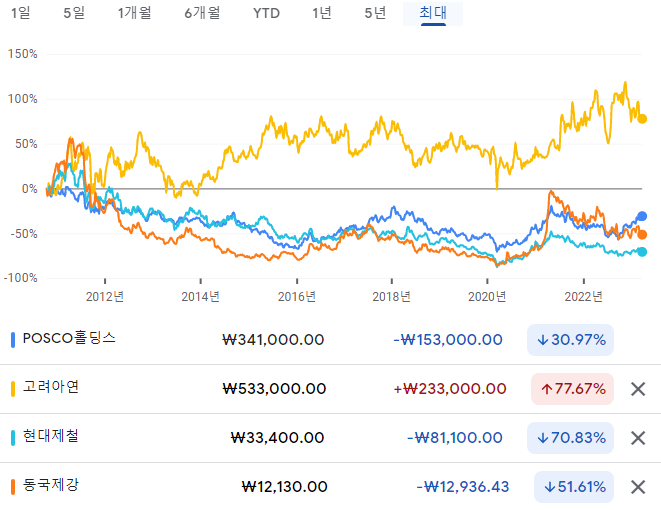Screen dimensions: 661x510
Task: Click the 고려아연 yellow color marker
Action: [x=13, y=389]
